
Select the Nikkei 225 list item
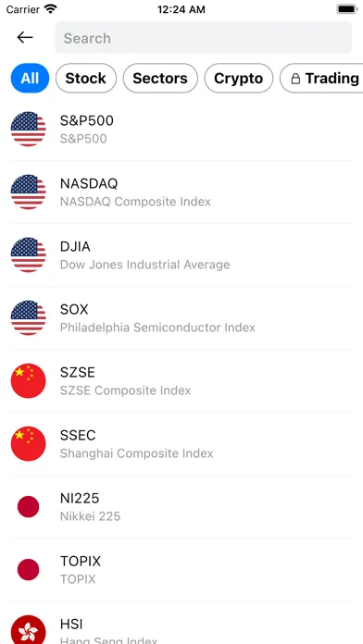coord(181,507)
